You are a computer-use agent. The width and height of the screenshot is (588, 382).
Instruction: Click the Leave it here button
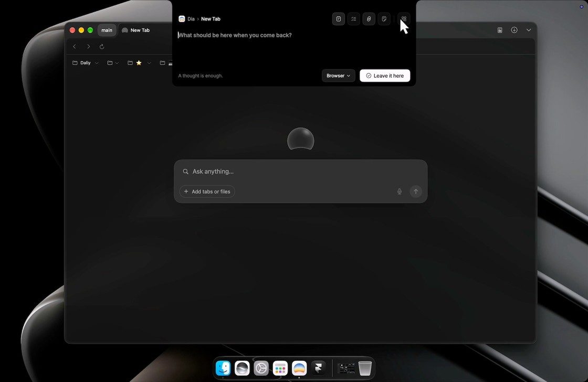pos(385,76)
